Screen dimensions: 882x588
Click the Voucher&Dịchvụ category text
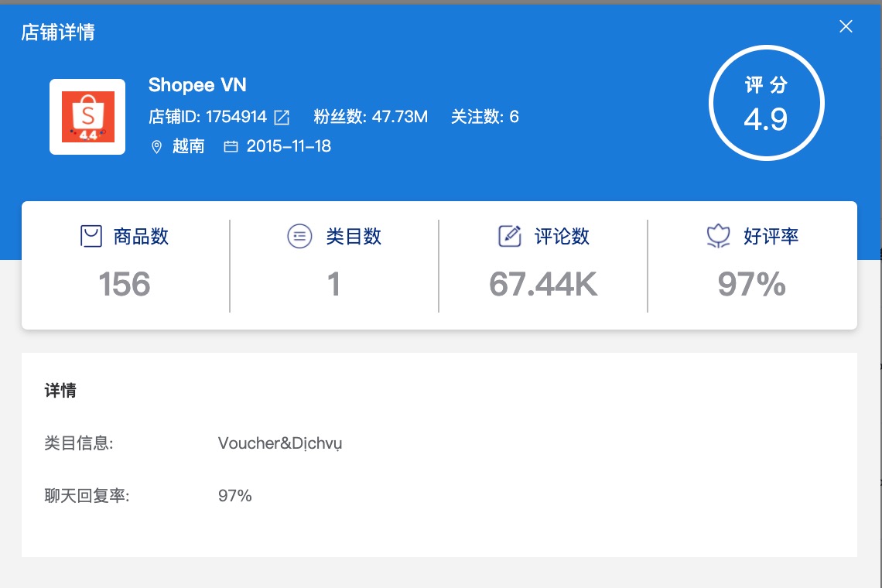pos(280,443)
